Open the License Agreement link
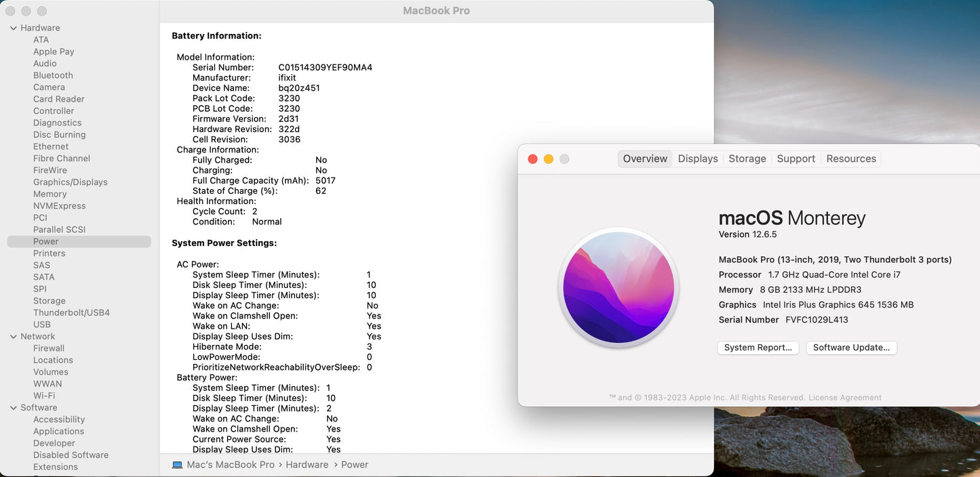 845,398
